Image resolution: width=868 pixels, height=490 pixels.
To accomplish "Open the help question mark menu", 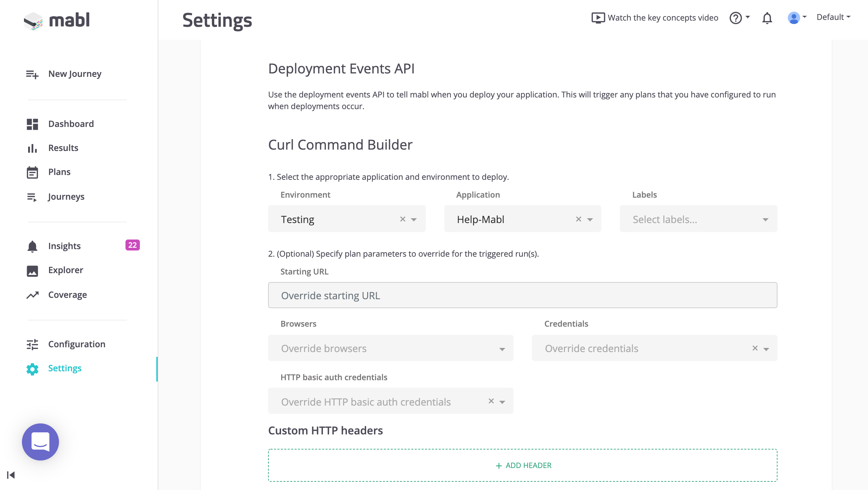I will pyautogui.click(x=736, y=18).
